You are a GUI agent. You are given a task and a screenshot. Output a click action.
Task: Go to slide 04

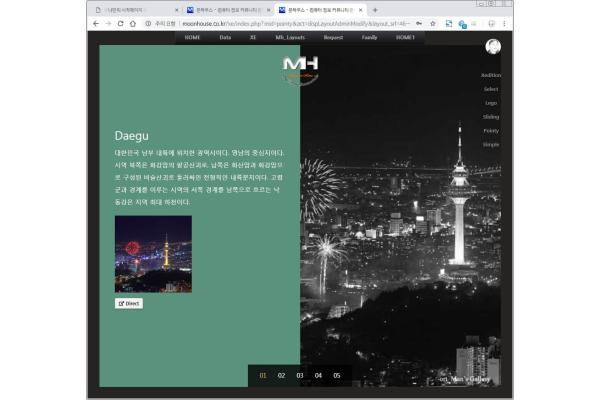coord(318,376)
